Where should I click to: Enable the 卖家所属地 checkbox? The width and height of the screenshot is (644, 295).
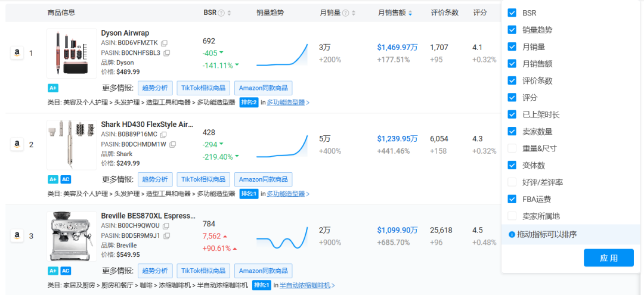512,216
